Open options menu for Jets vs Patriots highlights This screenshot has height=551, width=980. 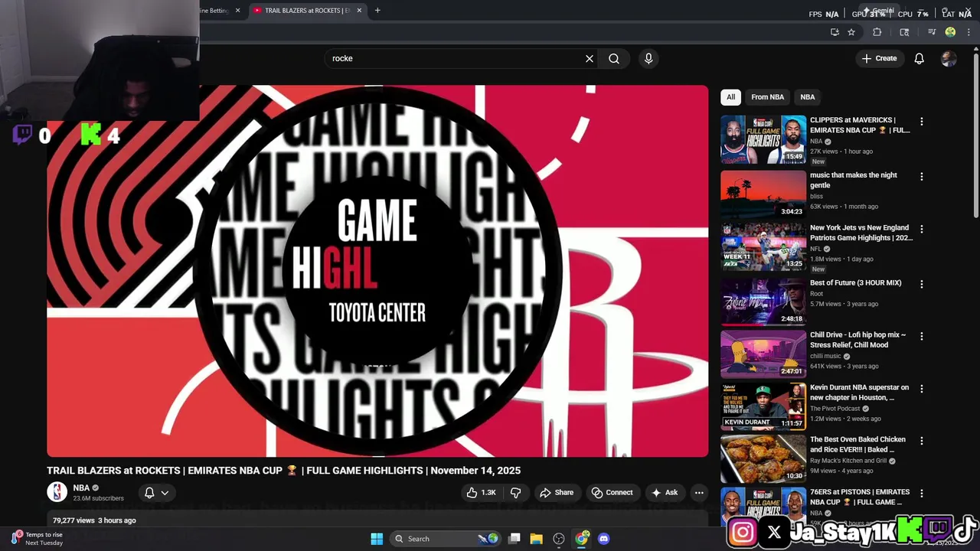pyautogui.click(x=922, y=229)
